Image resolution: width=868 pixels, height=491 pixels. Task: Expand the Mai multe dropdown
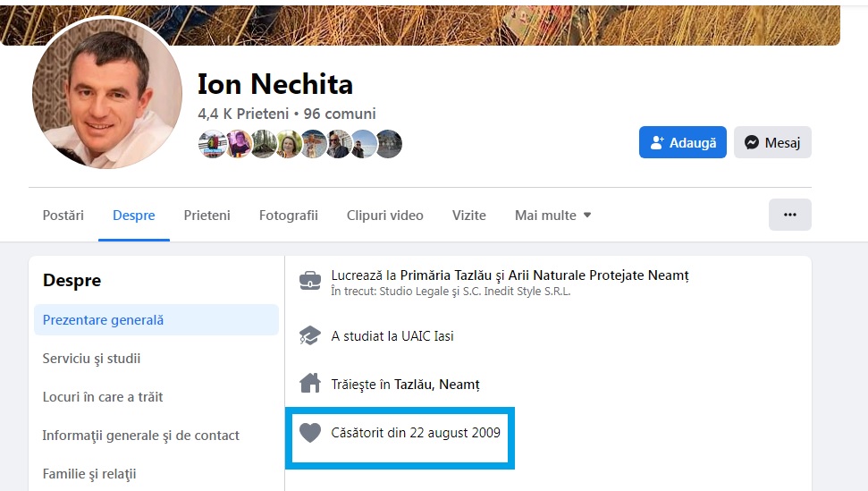pos(552,216)
